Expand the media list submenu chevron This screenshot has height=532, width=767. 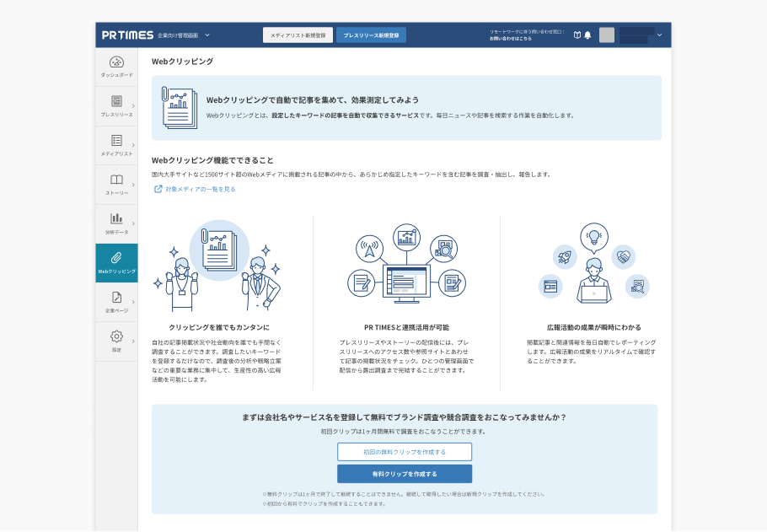pyautogui.click(x=133, y=145)
